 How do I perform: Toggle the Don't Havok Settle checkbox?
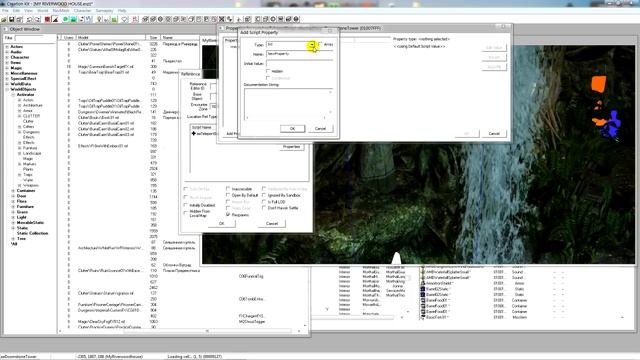pyautogui.click(x=264, y=208)
